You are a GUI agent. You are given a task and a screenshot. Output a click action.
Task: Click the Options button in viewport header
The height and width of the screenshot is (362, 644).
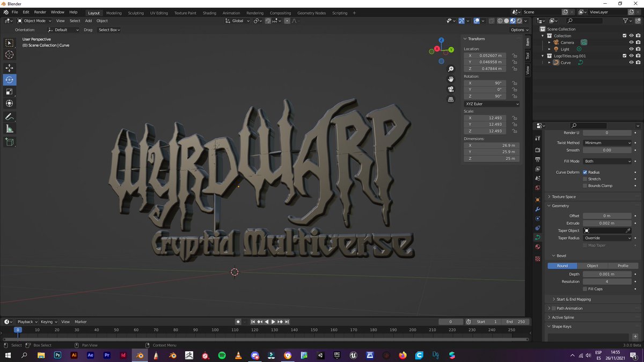click(x=519, y=30)
